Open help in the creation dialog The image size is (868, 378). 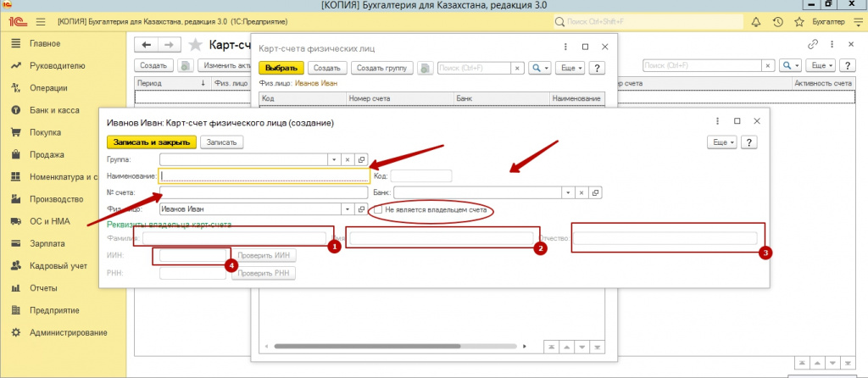click(x=748, y=142)
